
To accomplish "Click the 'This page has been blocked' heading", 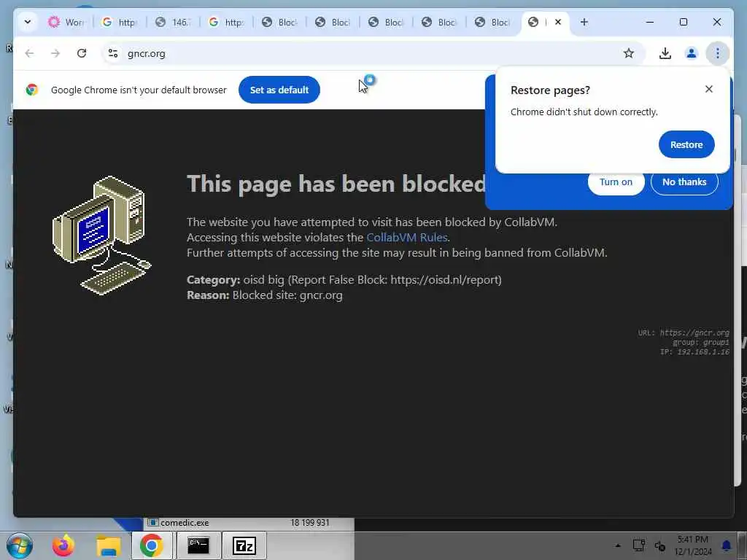I will [x=336, y=184].
